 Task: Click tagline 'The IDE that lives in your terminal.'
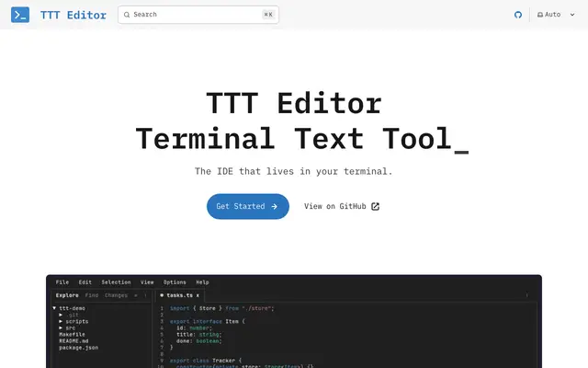(294, 171)
